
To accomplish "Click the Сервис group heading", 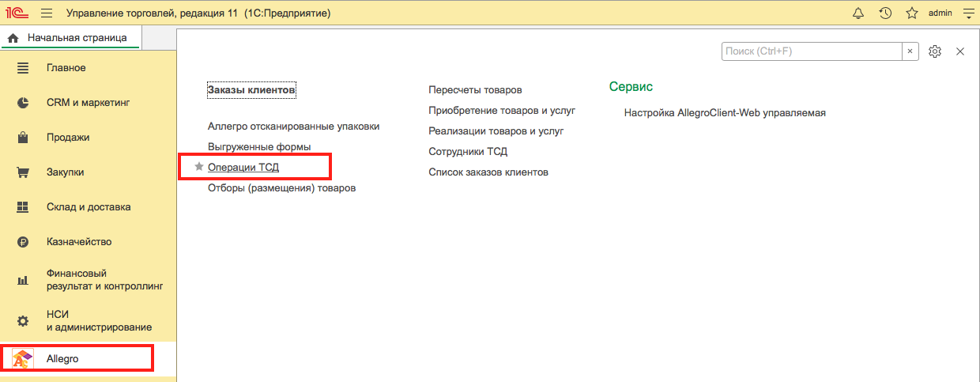I will (631, 87).
